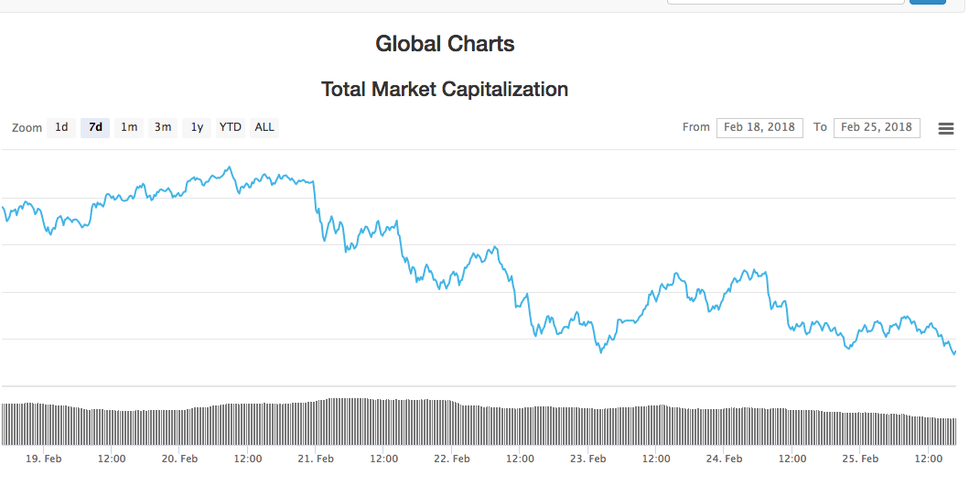Click the 19. Feb axis label
Image resolution: width=980 pixels, height=486 pixels.
(44, 459)
